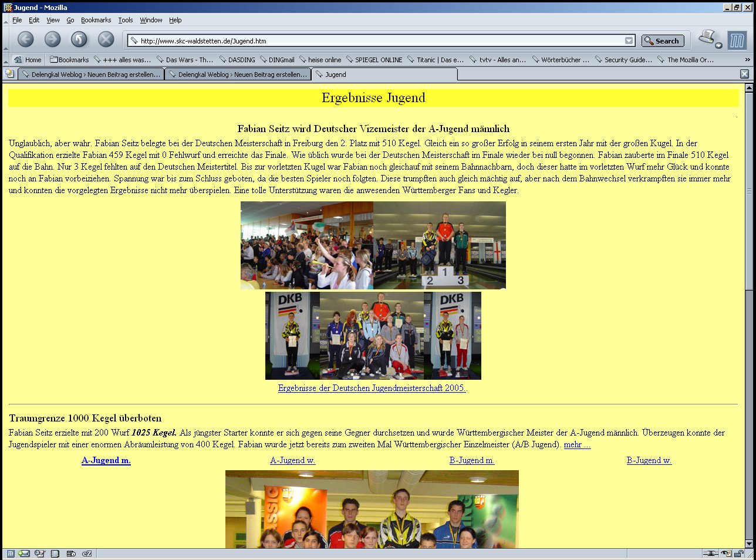Click the Search button next to the URL bar
Image resolution: width=756 pixels, height=560 pixels.
click(x=663, y=41)
